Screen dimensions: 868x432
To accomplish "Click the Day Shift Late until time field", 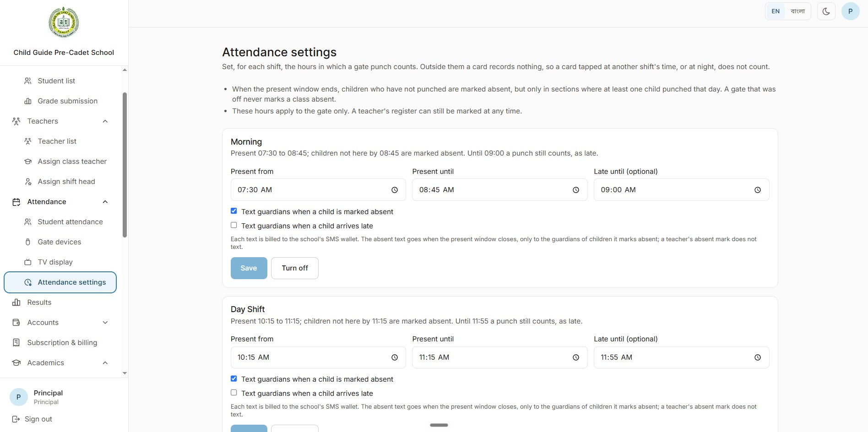I will tap(681, 357).
